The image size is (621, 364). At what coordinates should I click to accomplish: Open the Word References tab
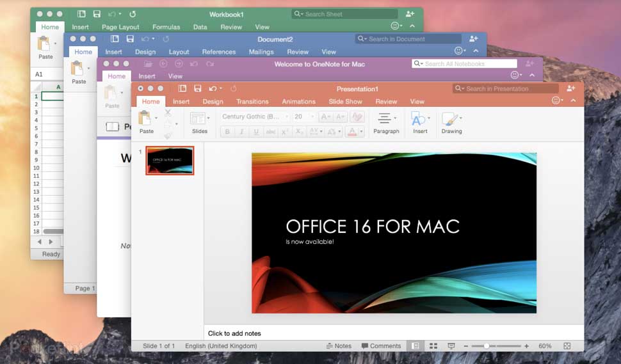coord(218,52)
